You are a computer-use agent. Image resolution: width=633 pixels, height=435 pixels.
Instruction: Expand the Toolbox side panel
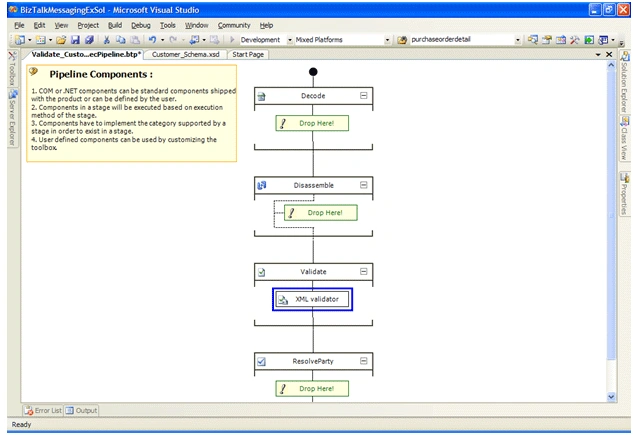[x=12, y=68]
